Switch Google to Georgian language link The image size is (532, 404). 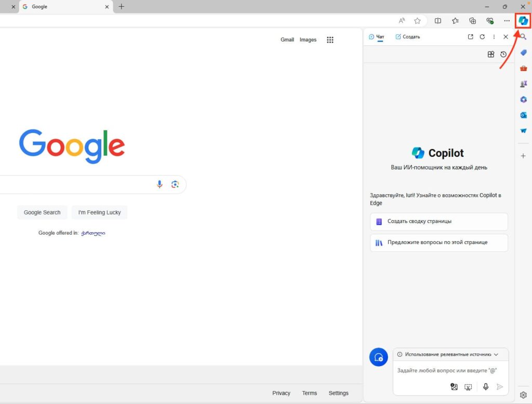[93, 233]
